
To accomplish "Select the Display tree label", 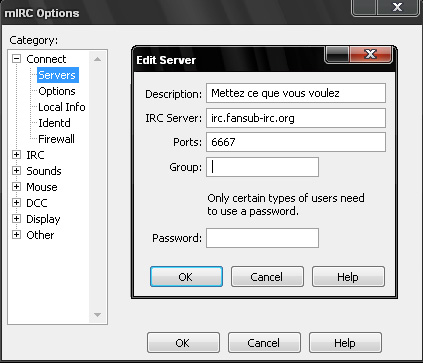I will coord(43,219).
